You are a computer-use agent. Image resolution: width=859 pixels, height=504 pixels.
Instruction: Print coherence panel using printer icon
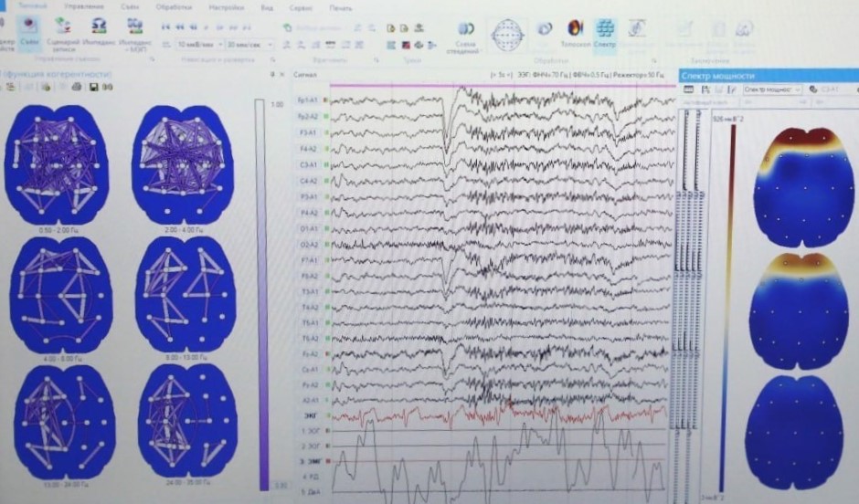pyautogui.click(x=77, y=87)
